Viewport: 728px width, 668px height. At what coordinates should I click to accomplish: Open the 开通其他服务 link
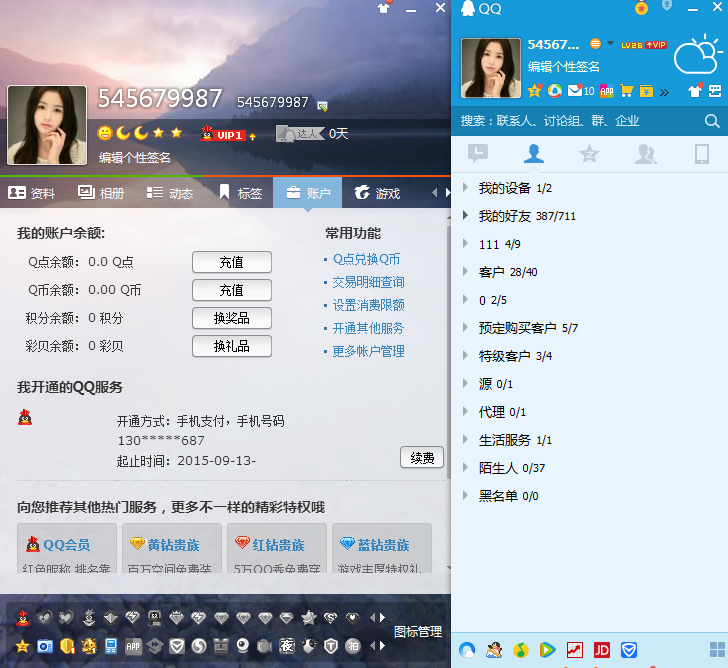click(x=369, y=329)
